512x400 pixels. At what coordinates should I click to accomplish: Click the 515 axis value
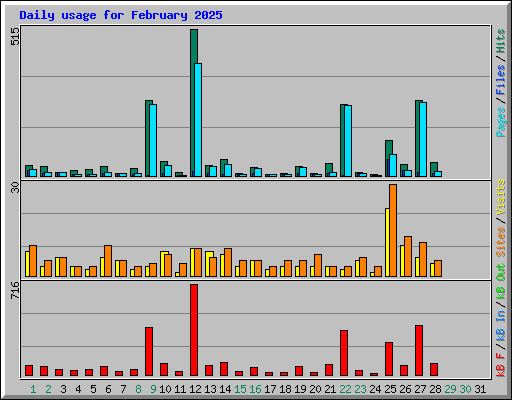(15, 36)
